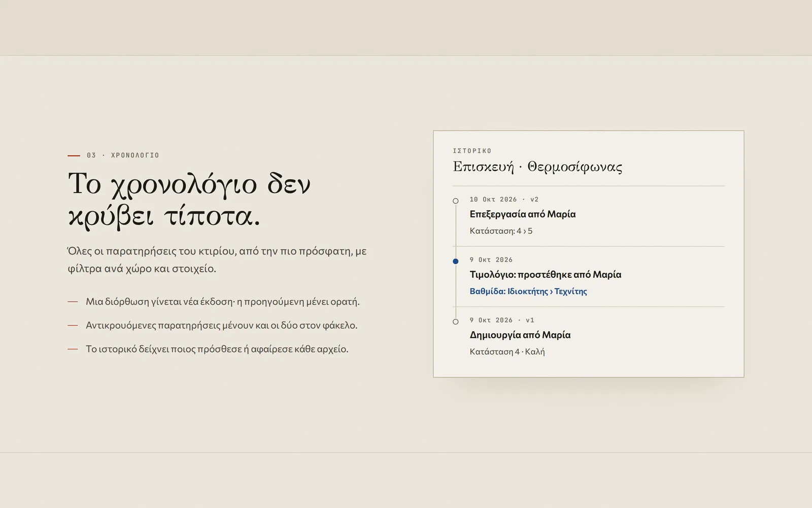Viewport: 812px width, 508px height.
Task: Click the red dash before '03'
Action: coord(74,155)
